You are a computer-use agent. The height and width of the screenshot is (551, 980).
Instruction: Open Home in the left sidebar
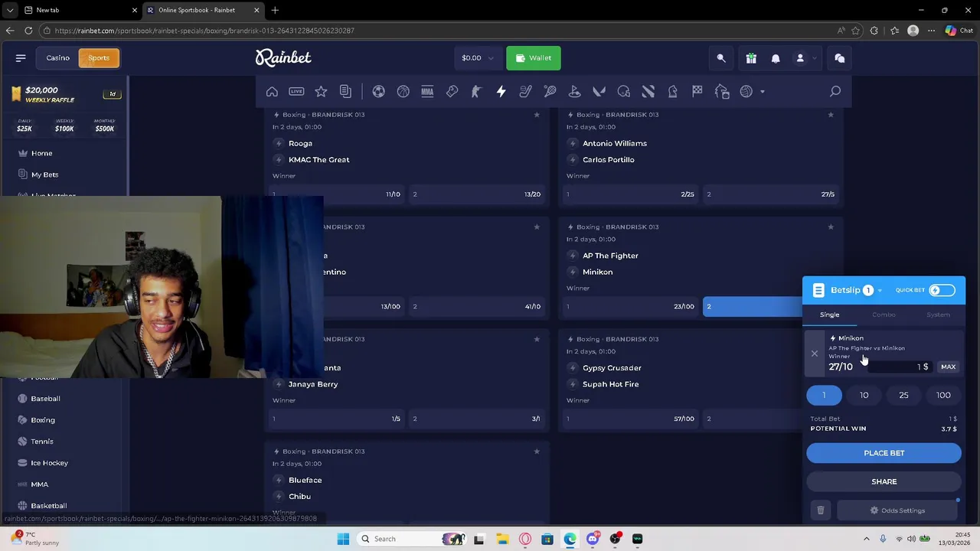point(42,153)
